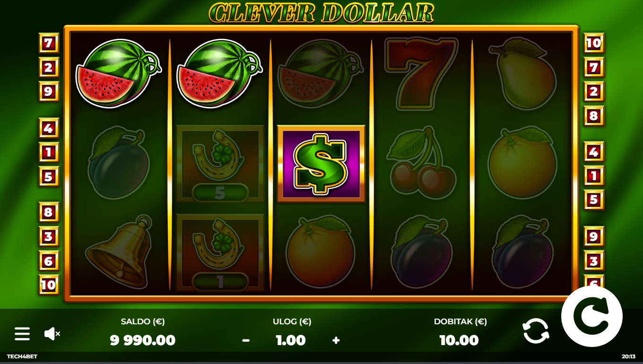Click the horseshoe symbol labeled 5

coord(220,164)
